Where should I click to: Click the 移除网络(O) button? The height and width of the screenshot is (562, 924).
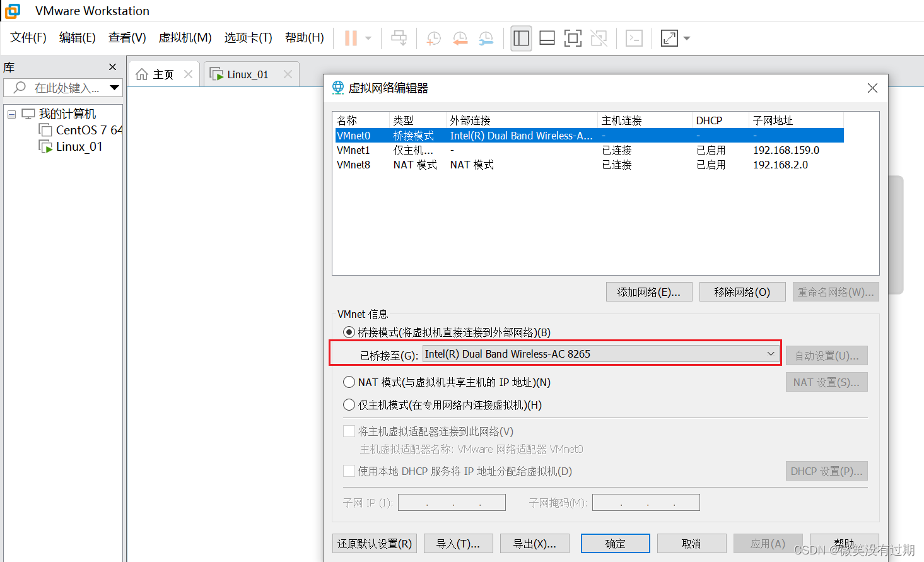click(742, 292)
